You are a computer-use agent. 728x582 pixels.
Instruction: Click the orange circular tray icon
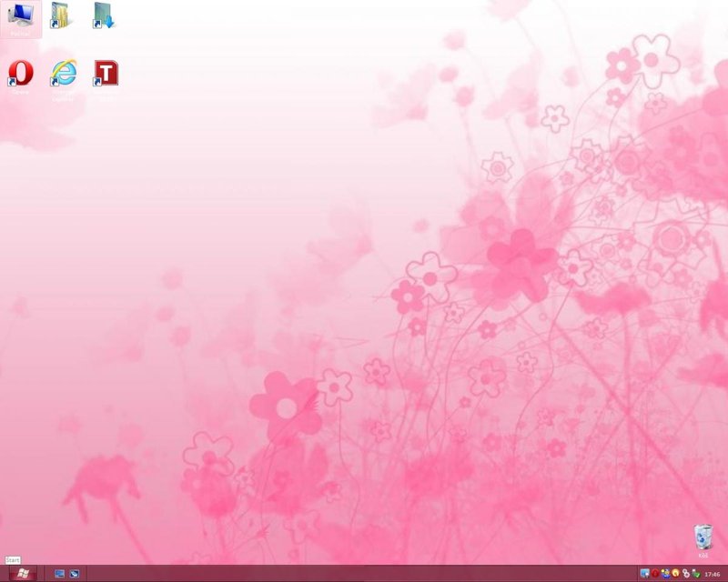(675, 574)
